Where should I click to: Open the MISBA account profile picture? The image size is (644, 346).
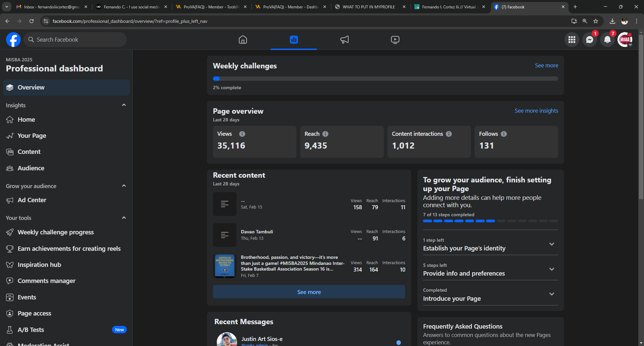click(x=625, y=40)
